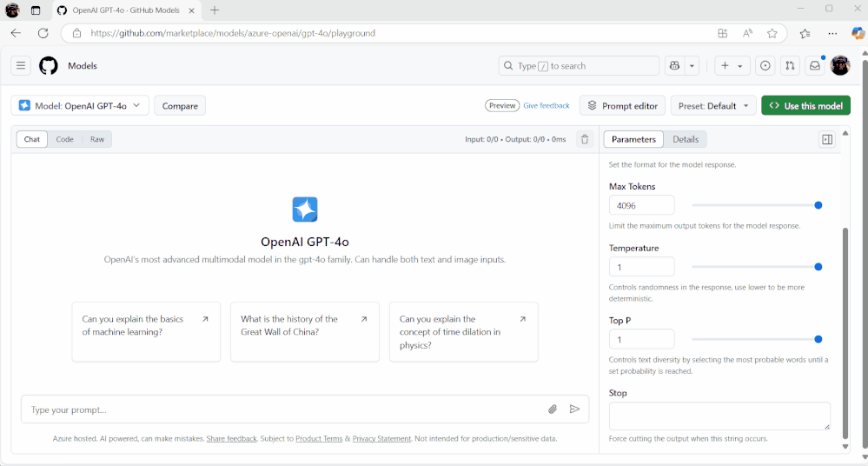Open the Create new plus menu
Image resolution: width=868 pixels, height=466 pixels.
732,66
